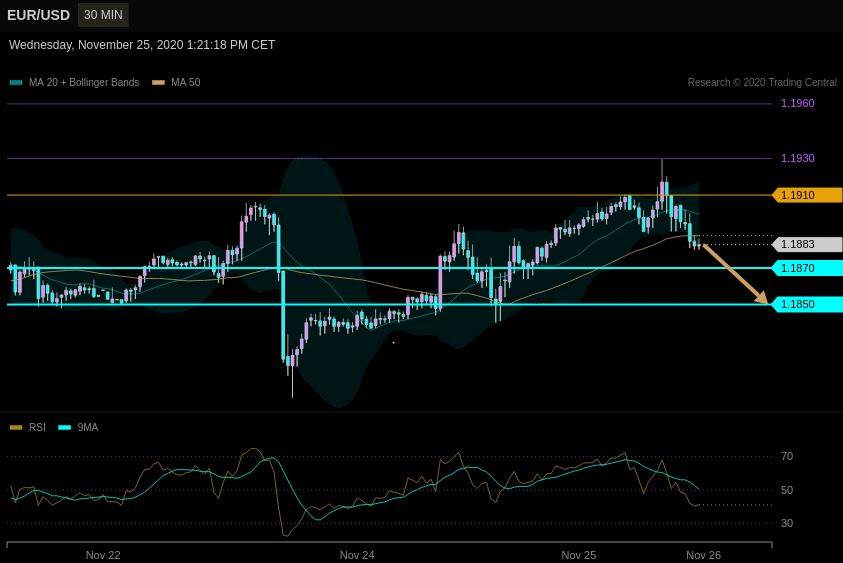
Task: Click the RSI 30 level label
Action: click(787, 523)
